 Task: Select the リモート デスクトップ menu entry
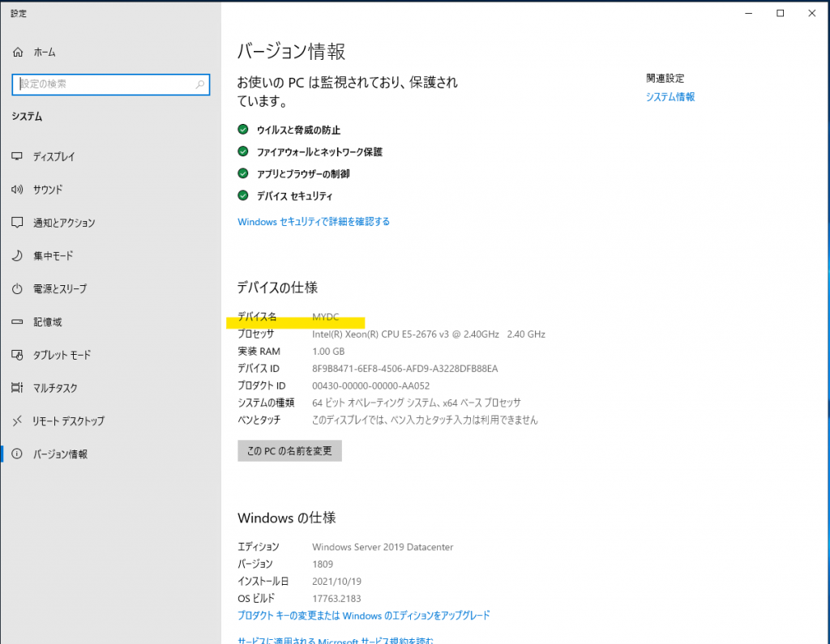pos(68,421)
